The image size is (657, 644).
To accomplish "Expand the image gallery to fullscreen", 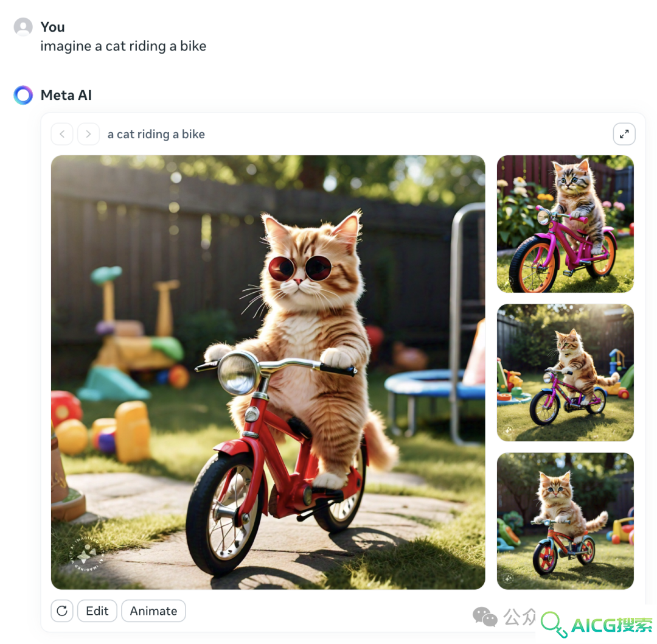I will 624,134.
